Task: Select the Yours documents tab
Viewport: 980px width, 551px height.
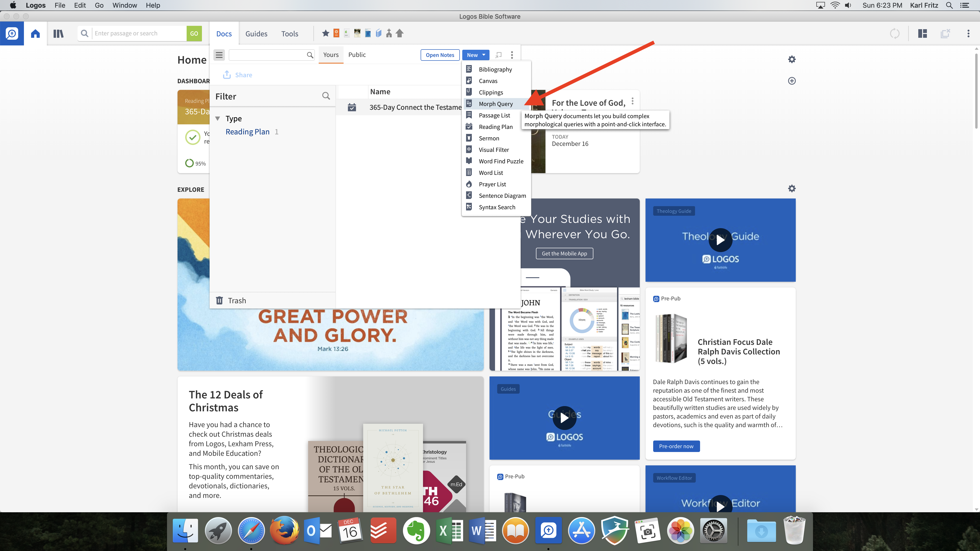Action: click(x=331, y=55)
